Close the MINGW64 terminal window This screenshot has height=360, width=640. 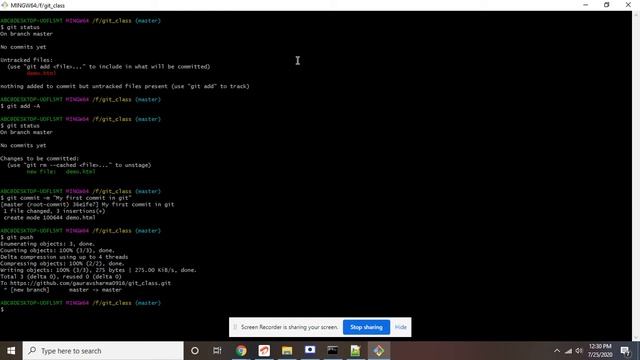coord(628,5)
